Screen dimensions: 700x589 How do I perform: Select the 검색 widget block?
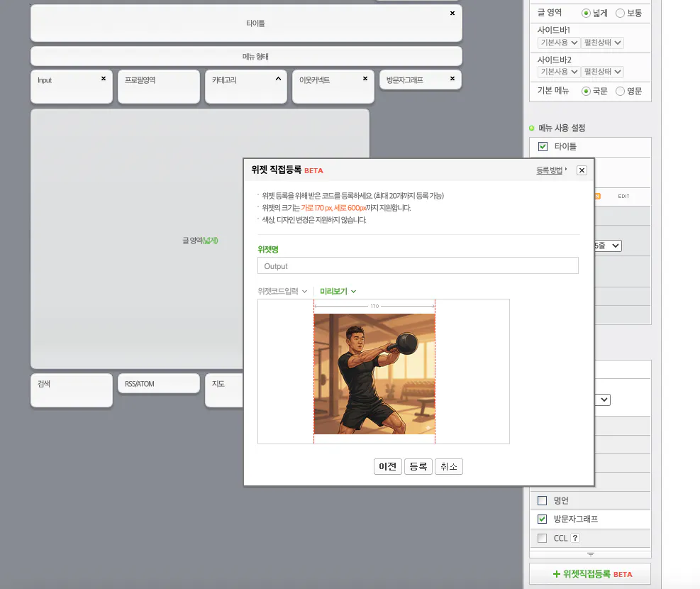click(x=72, y=390)
